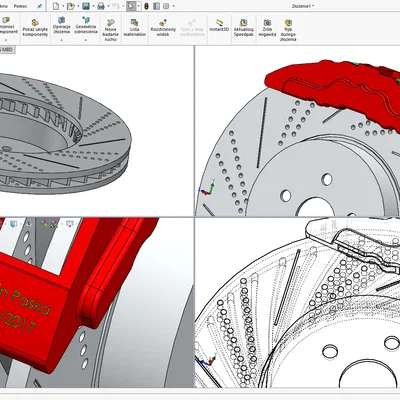The height and width of the screenshot is (400, 400).
Task: Open the file properties panel icon
Action: coord(156,6)
